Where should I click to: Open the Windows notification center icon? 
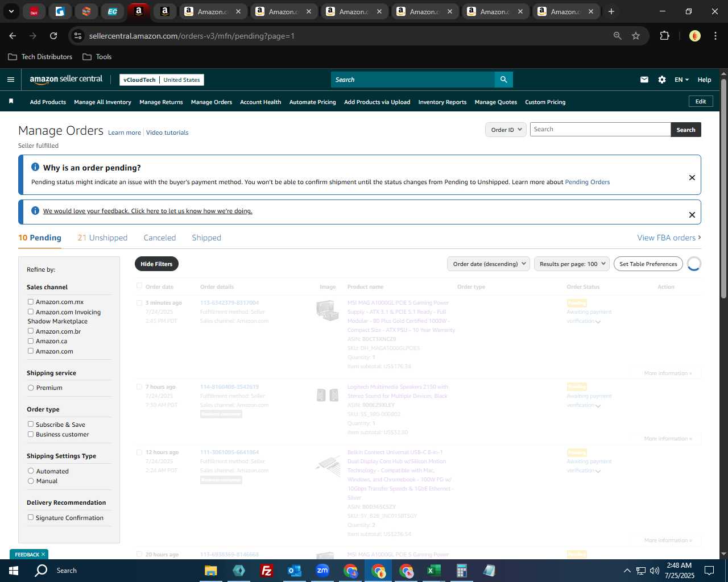pos(709,571)
